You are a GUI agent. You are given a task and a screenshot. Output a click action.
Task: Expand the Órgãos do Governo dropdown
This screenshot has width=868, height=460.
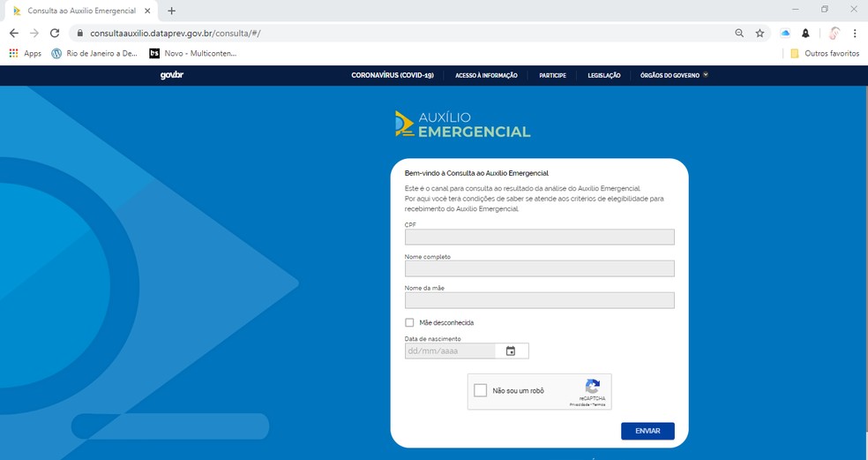click(x=674, y=75)
